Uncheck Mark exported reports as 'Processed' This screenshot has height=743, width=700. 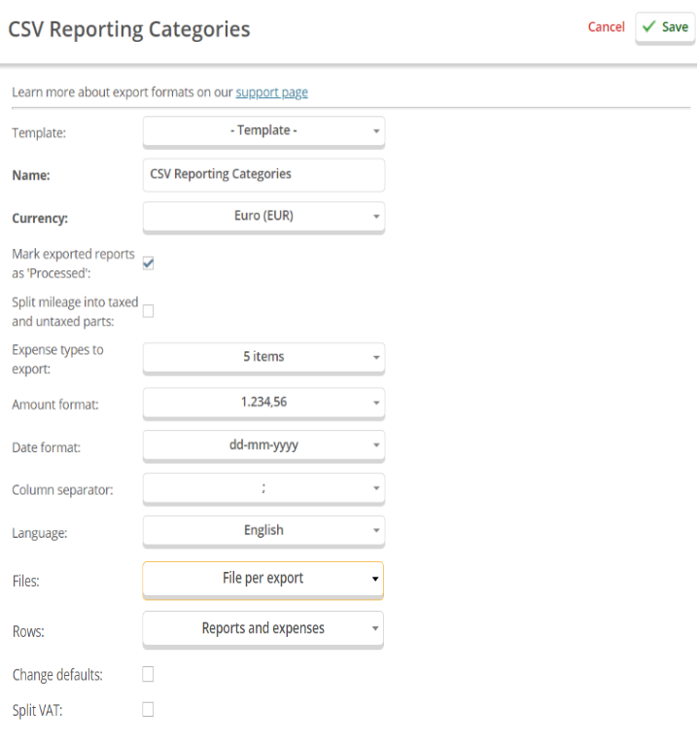148,263
